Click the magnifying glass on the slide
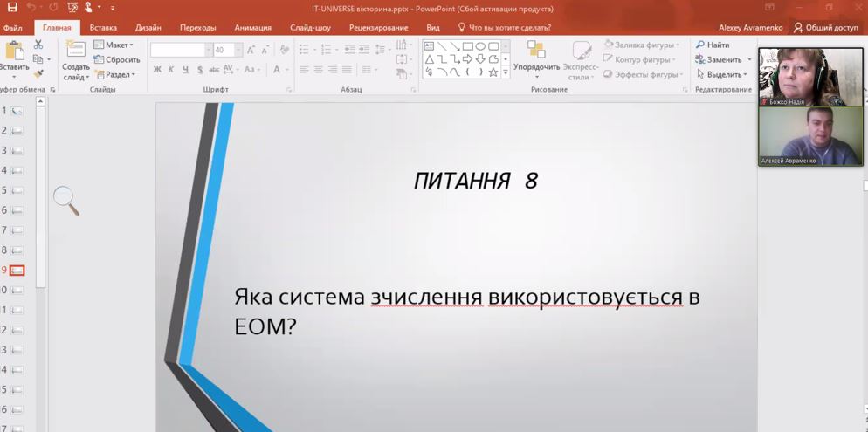The width and height of the screenshot is (868, 432). coord(66,200)
